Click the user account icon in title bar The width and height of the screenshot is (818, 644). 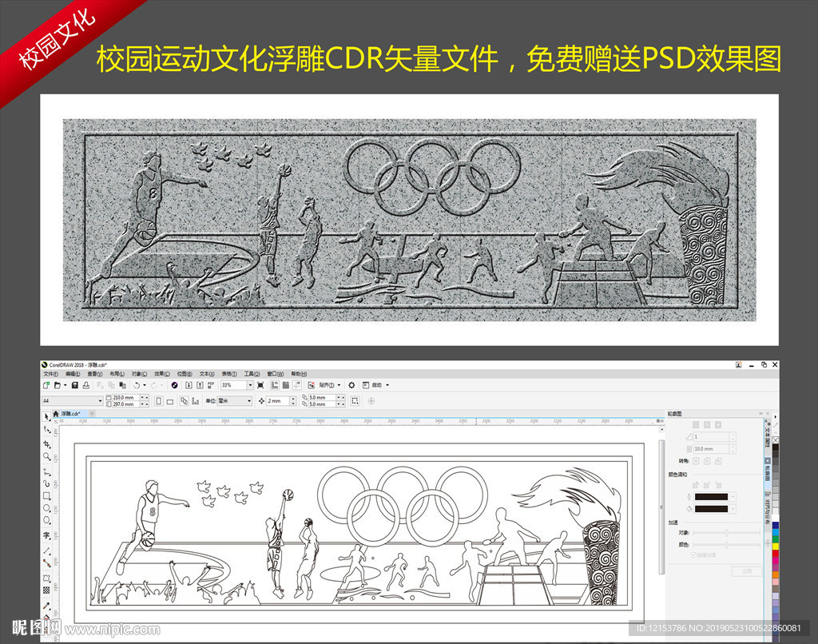pyautogui.click(x=738, y=365)
